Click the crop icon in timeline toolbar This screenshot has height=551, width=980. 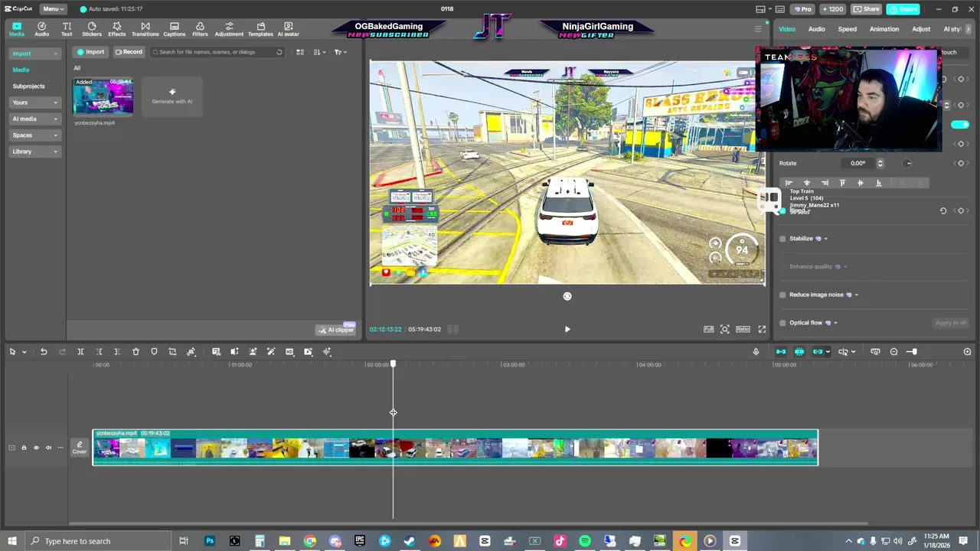click(x=172, y=351)
